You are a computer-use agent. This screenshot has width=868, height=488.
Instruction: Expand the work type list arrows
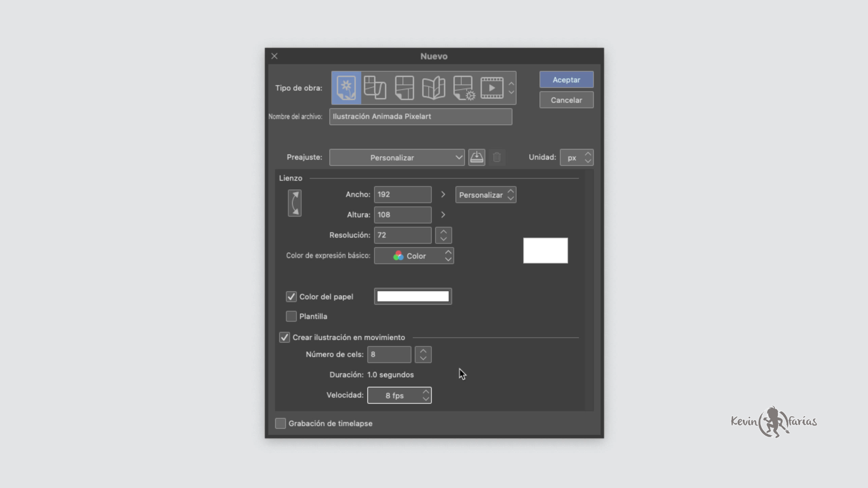[511, 88]
